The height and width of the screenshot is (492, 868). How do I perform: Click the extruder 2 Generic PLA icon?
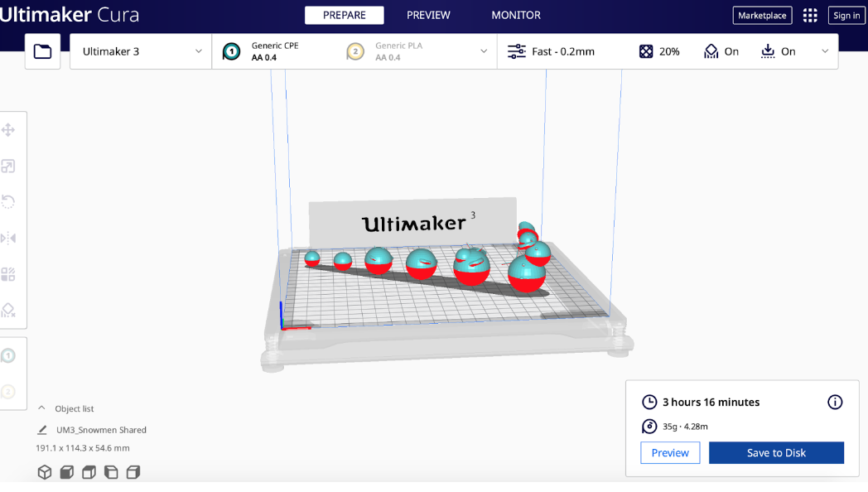tap(355, 51)
